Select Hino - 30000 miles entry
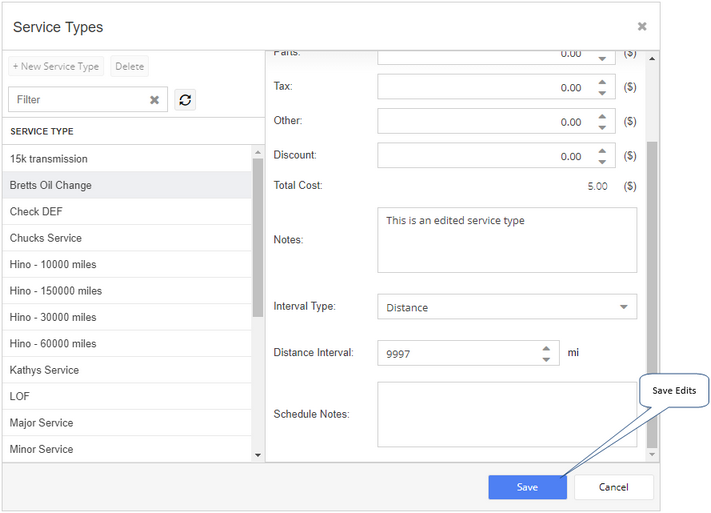This screenshot has width=711, height=513. click(127, 317)
